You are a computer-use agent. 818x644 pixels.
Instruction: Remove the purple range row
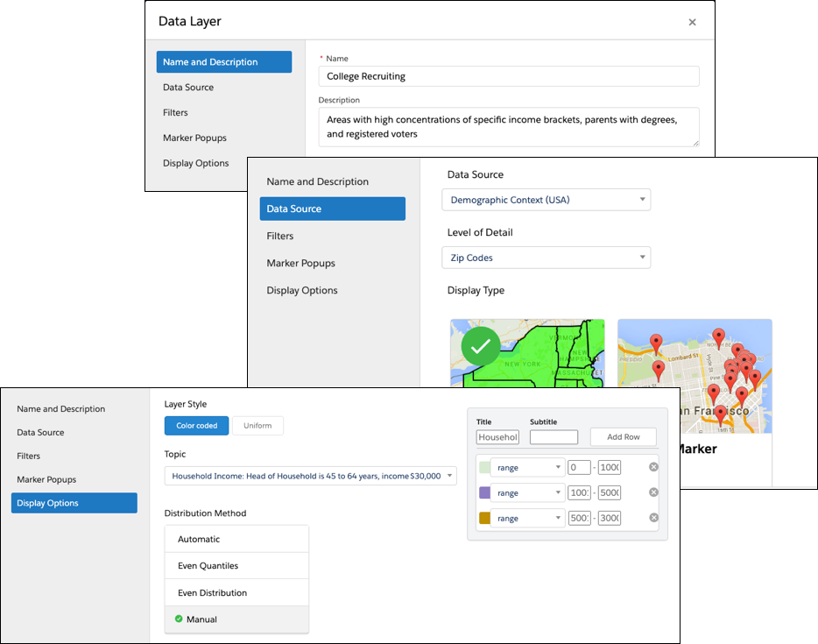pyautogui.click(x=653, y=492)
